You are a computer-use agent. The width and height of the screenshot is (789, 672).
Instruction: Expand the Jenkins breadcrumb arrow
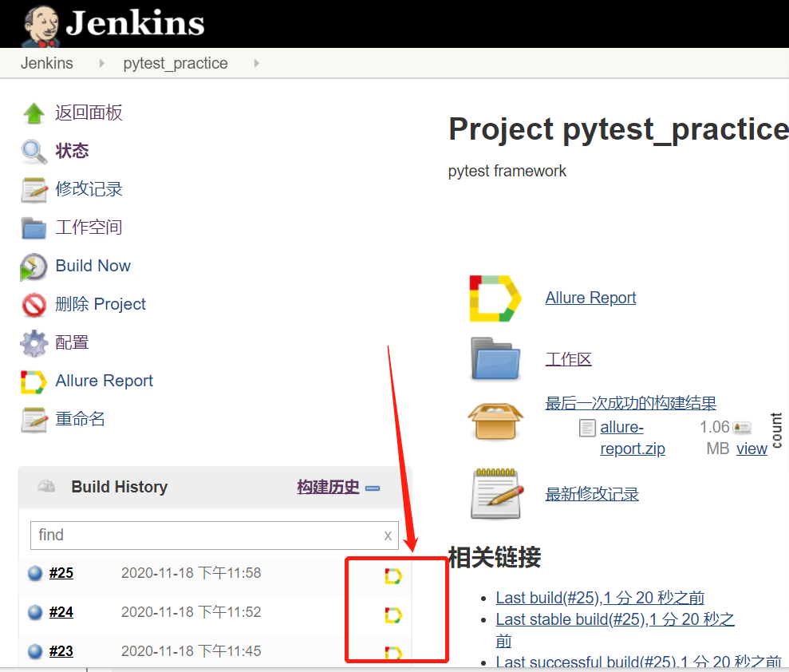(x=102, y=63)
